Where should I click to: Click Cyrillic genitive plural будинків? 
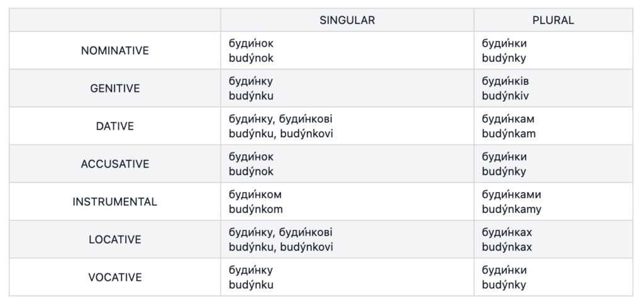click(x=505, y=81)
